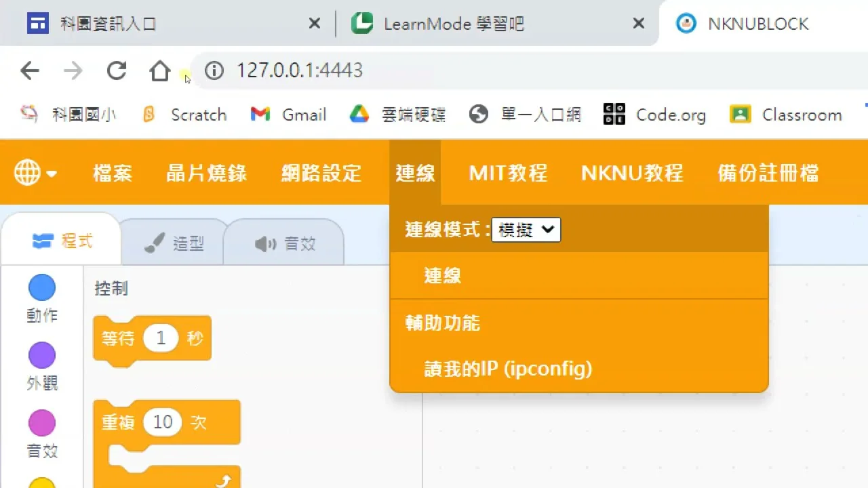Open the MIT教程 menu

pos(508,174)
